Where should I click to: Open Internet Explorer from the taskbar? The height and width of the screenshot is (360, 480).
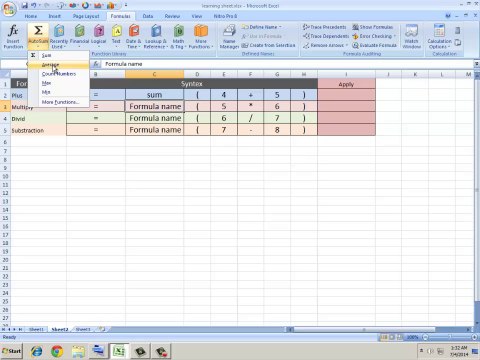(x=36, y=351)
